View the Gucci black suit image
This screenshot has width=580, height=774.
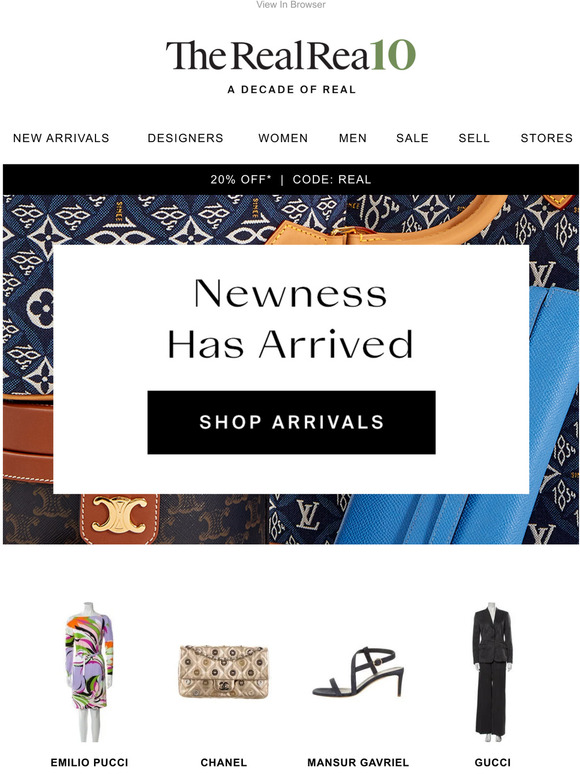coord(492,673)
